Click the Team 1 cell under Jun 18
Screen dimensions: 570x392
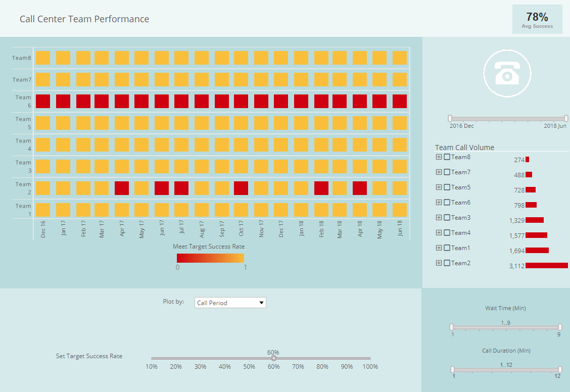point(400,210)
